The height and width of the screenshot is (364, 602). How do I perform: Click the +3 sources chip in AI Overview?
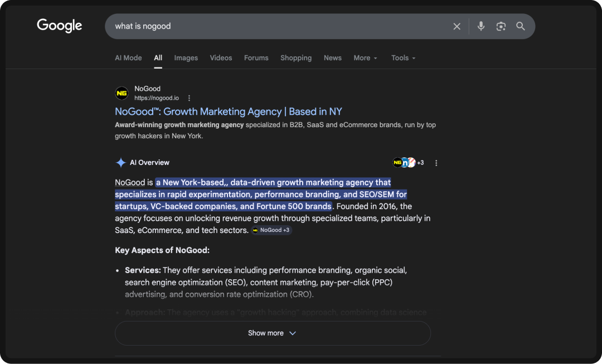tap(420, 163)
